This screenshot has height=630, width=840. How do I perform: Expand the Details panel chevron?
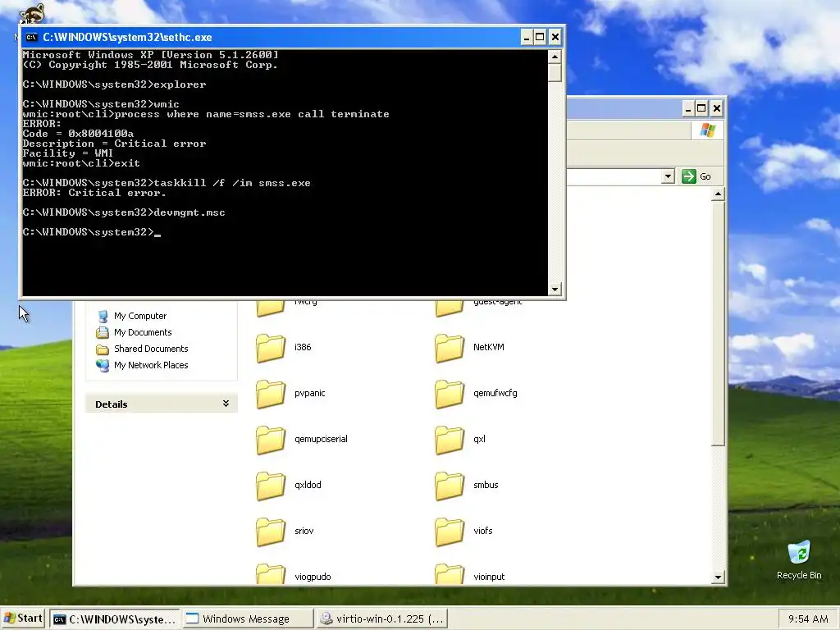[226, 404]
